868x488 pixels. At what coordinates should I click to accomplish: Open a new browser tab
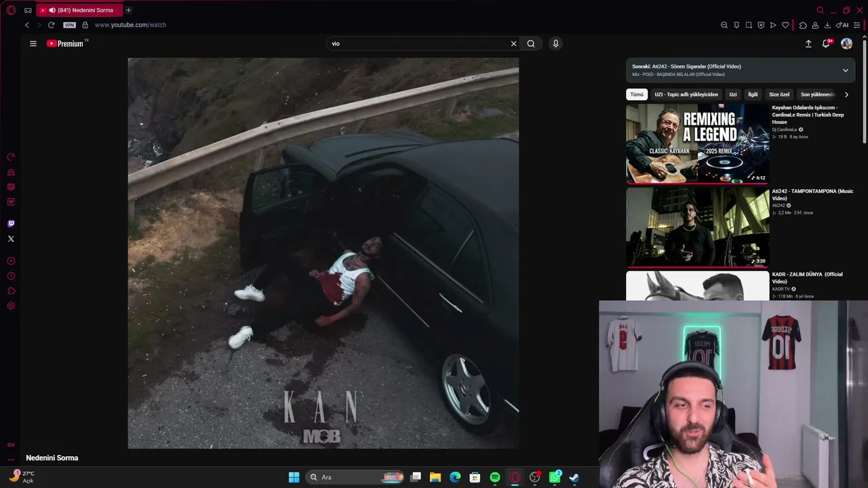click(x=128, y=10)
